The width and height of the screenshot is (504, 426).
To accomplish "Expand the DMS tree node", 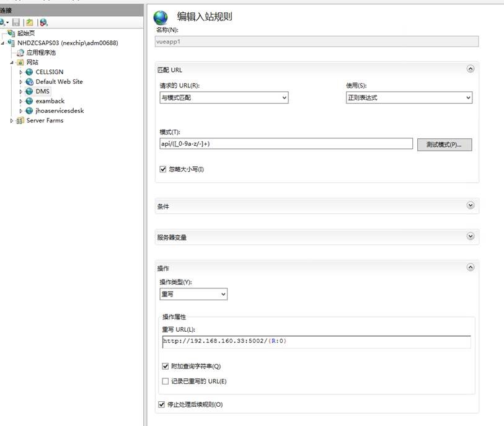I will 21,92.
